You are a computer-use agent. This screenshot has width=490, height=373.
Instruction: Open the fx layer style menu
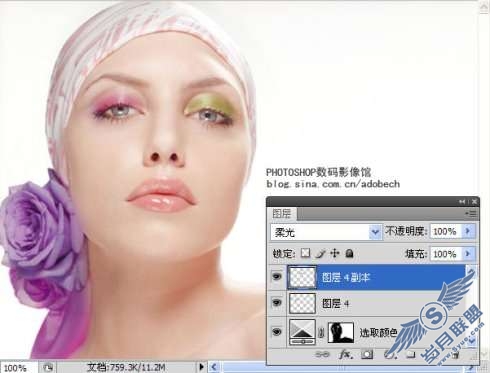tap(345, 355)
